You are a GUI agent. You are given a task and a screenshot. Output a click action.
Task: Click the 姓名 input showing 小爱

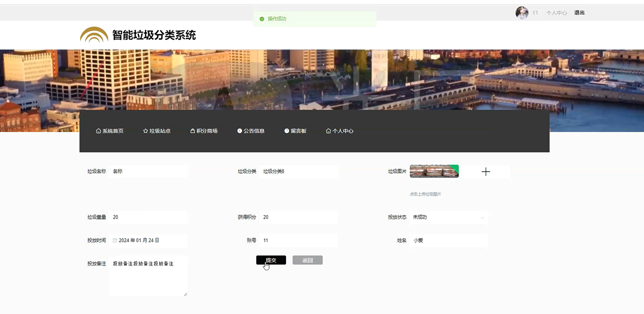click(449, 241)
